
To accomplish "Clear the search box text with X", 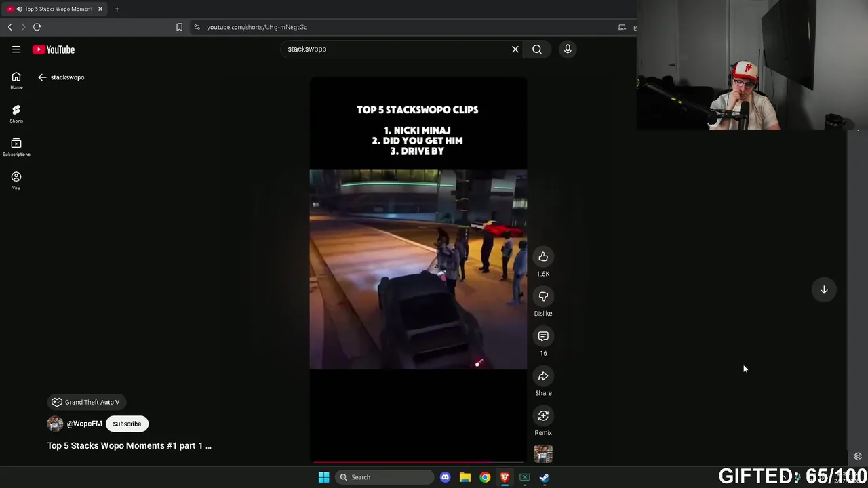I will (515, 49).
